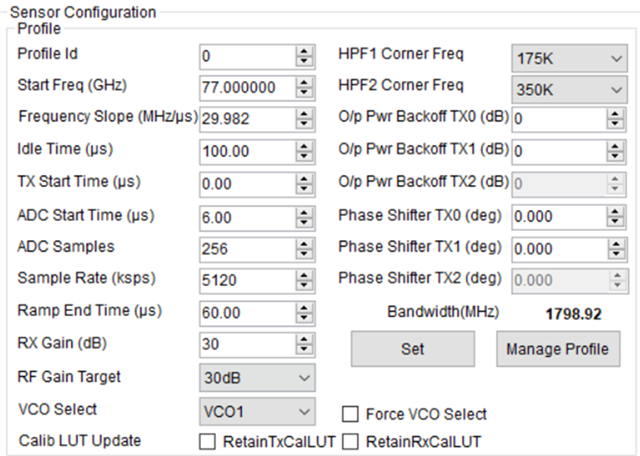
Task: Increase Phase Shifter TX0 with up arrow
Action: click(x=615, y=210)
